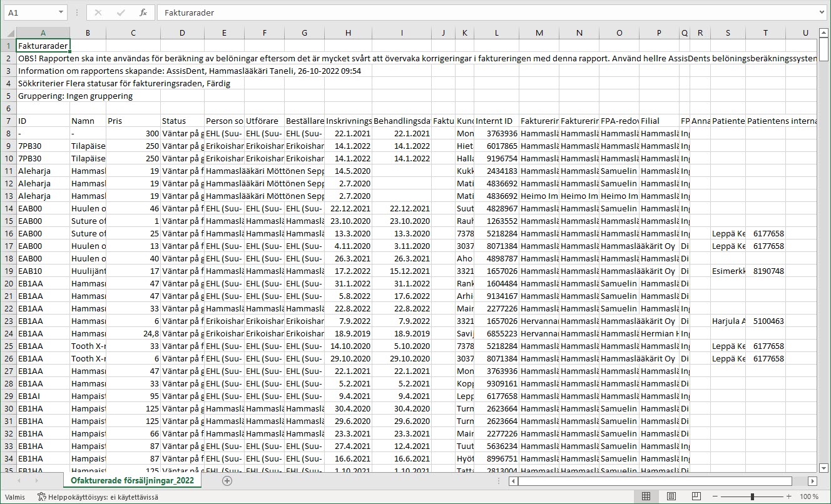Screen dimensions: 831x504
Task: Select row 7 header
Action: (9, 121)
